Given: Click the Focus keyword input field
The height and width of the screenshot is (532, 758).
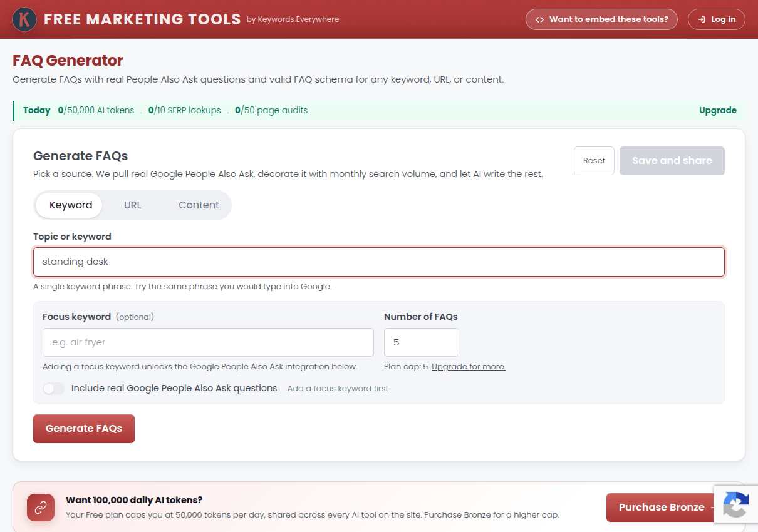Looking at the screenshot, I should pyautogui.click(x=208, y=342).
